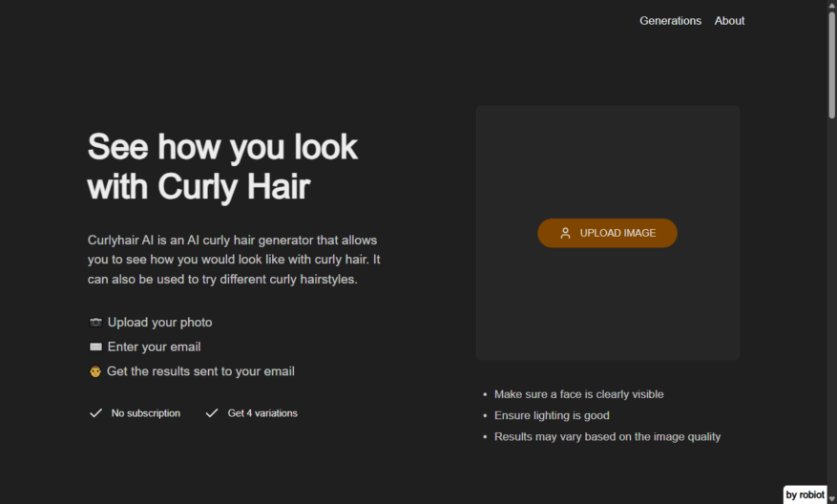Click 'Get the results sent to your email' text
837x504 pixels.
pos(200,371)
